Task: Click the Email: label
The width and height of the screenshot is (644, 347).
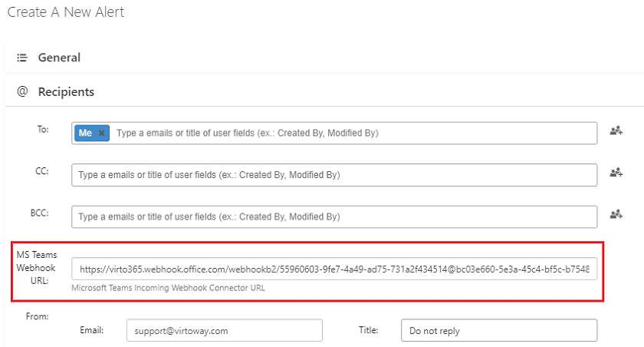Action: [91, 330]
